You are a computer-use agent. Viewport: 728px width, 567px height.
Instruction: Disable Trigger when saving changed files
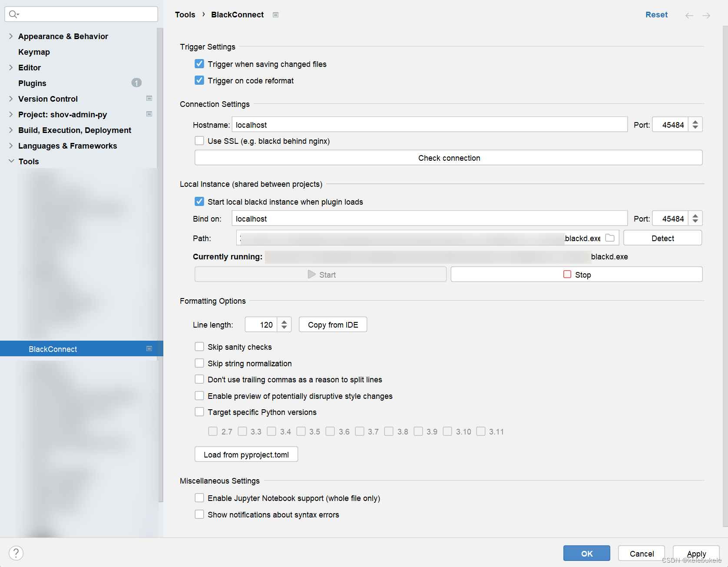click(199, 63)
